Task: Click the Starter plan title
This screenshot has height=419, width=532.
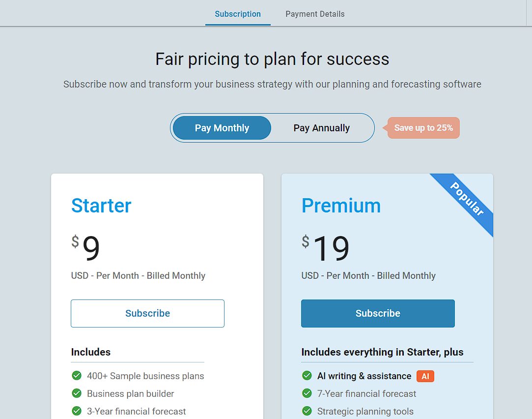Action: (x=101, y=206)
